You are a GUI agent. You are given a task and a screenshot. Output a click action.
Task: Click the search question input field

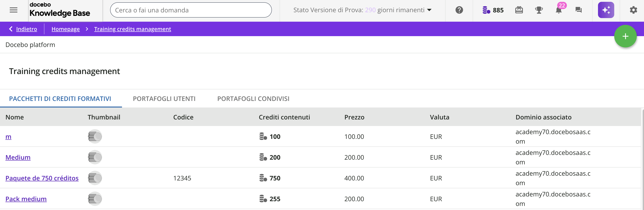[x=191, y=10]
